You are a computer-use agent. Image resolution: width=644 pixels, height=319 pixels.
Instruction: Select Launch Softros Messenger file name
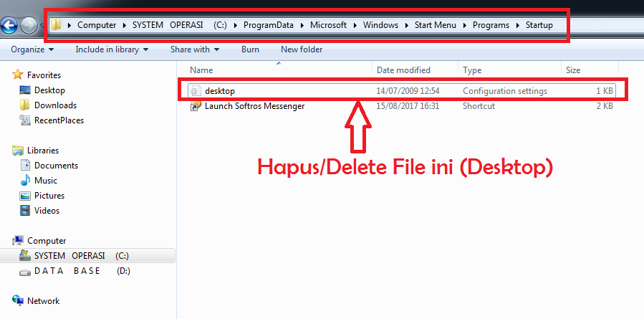(x=254, y=106)
